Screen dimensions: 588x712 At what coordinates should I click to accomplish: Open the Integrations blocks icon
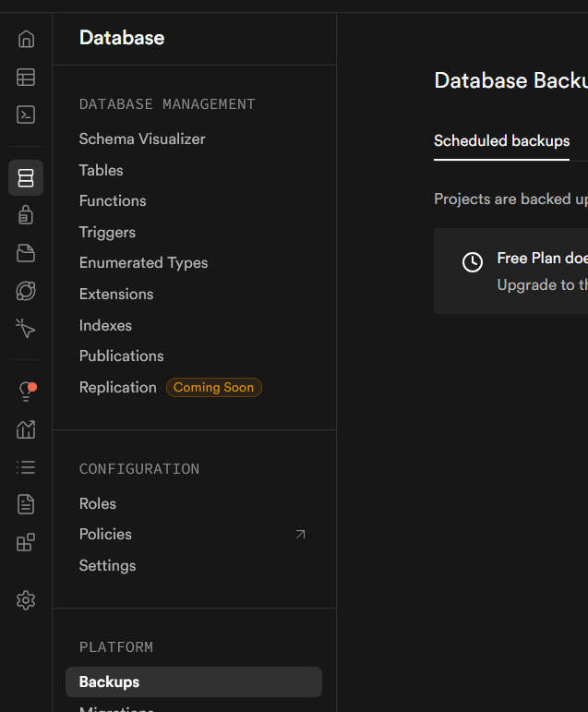click(26, 542)
